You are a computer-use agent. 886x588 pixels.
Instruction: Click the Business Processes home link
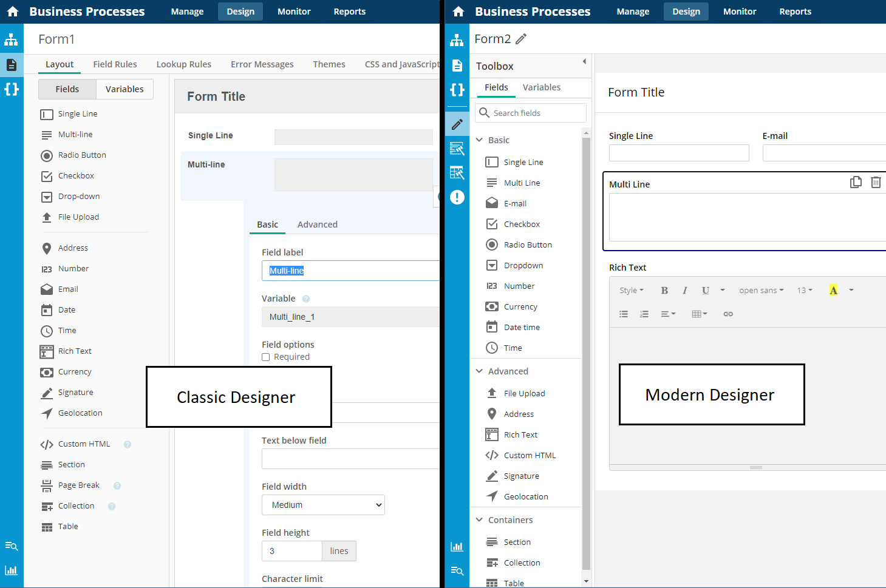(x=87, y=11)
